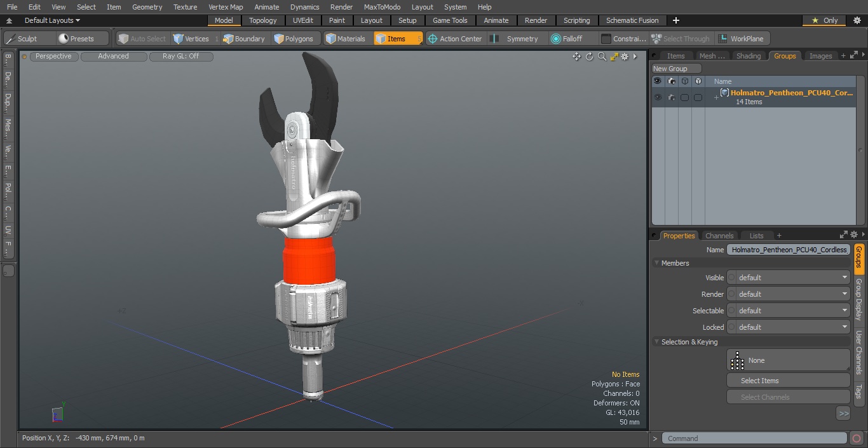Open the vertical Group Display tab

coord(859,300)
